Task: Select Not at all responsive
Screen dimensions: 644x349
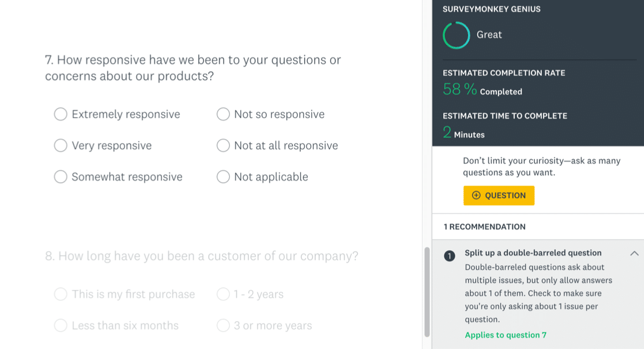Action: (x=223, y=146)
